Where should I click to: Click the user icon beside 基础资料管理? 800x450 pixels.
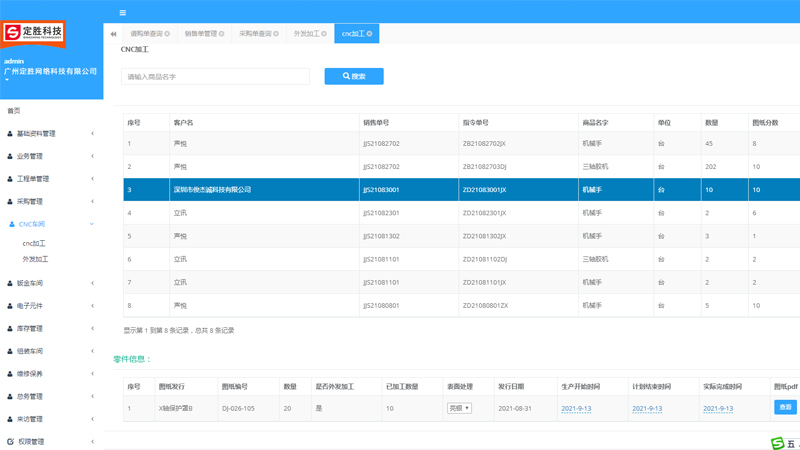10,134
